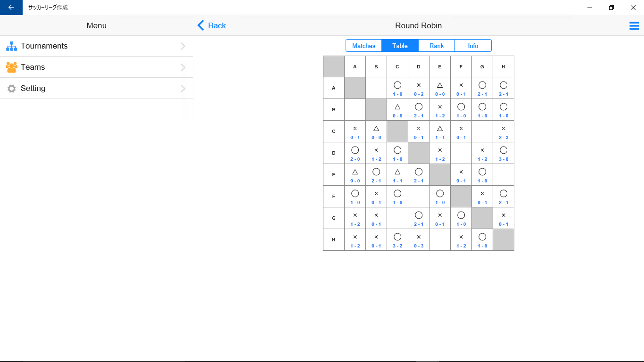Select the active Table tab
This screenshot has width=644, height=362.
coord(400,46)
